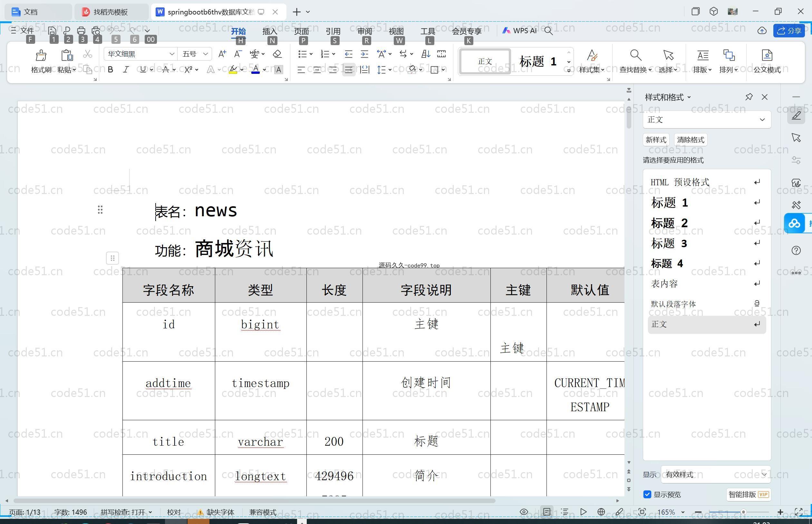Click the Decrease indent icon
Image resolution: width=812 pixels, height=524 pixels.
pos(348,54)
